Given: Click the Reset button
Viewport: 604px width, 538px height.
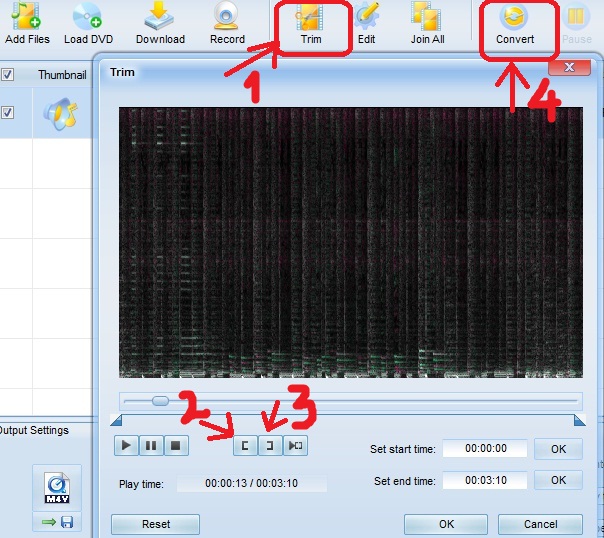Looking at the screenshot, I should [x=156, y=524].
